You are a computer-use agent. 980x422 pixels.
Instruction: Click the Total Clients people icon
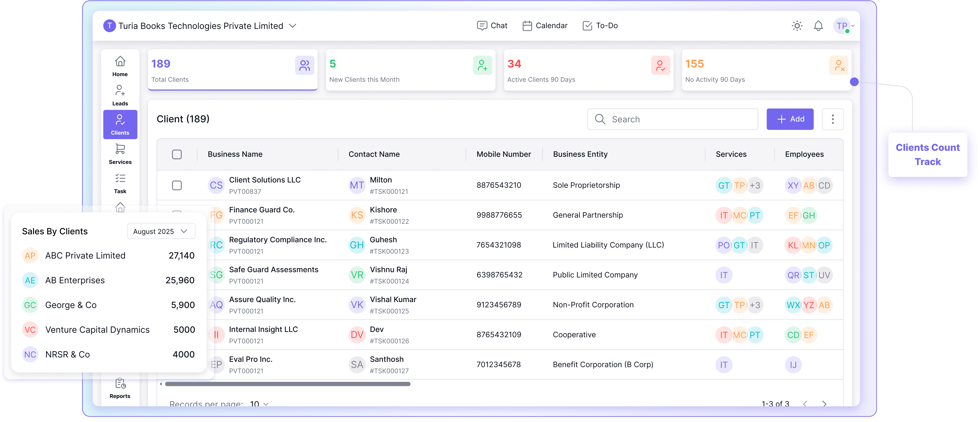(x=304, y=66)
